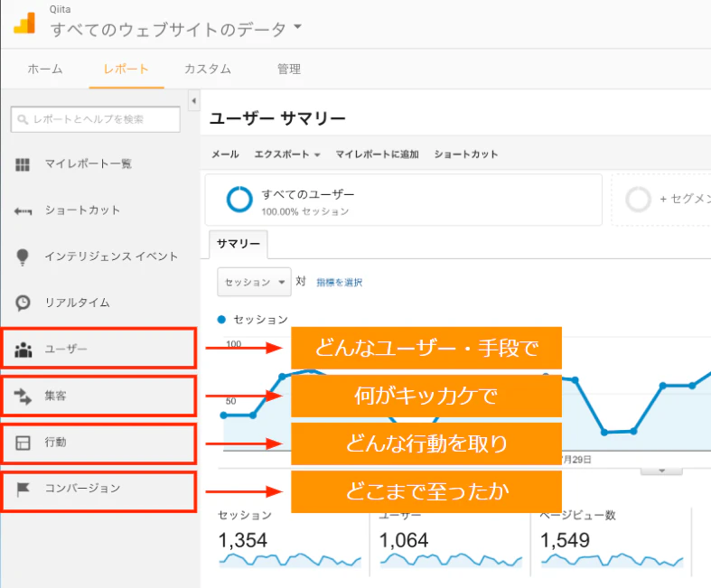Expand the ユーザー section in sidebar

pos(98,348)
